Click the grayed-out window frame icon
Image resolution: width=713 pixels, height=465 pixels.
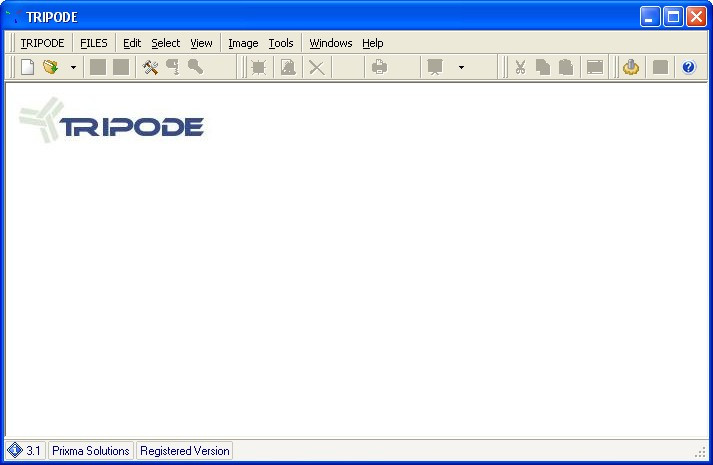(x=595, y=67)
